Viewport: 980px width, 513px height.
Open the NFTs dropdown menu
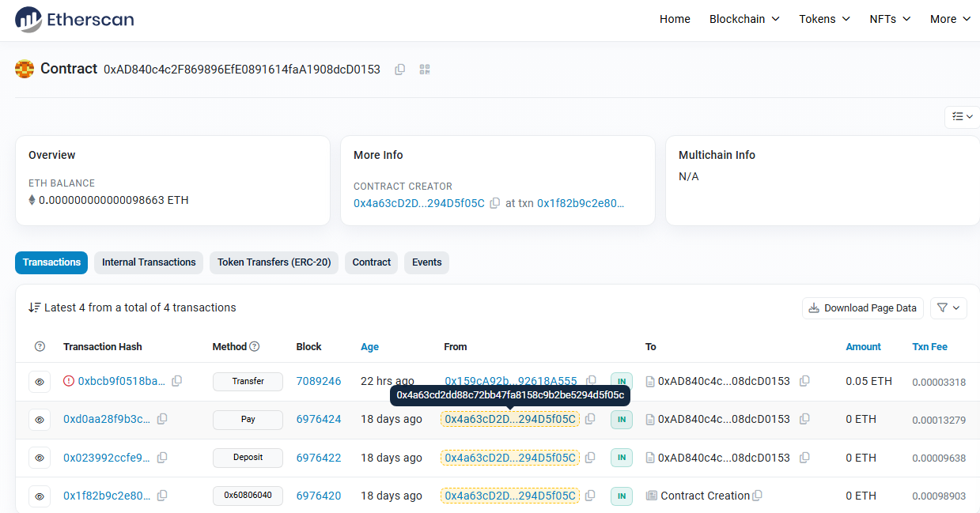[890, 19]
